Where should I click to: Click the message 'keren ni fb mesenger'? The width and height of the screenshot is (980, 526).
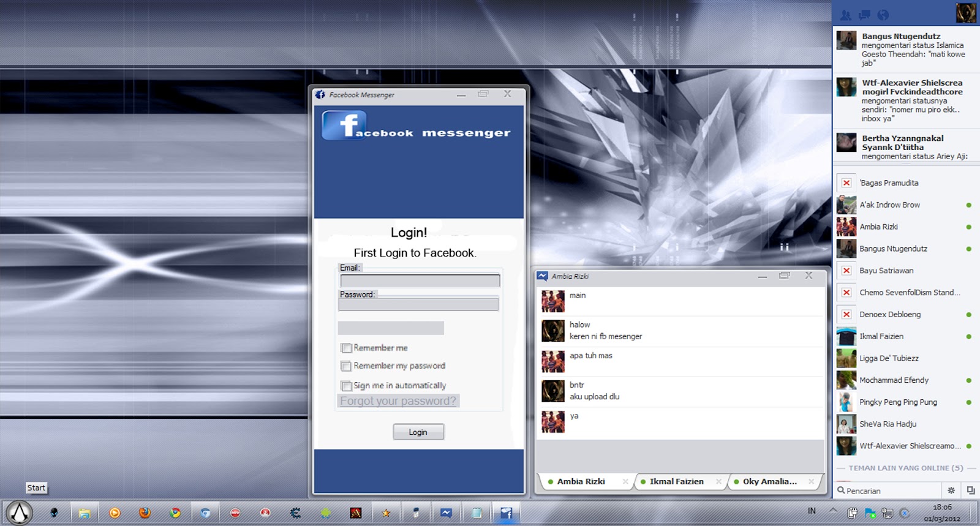point(606,336)
